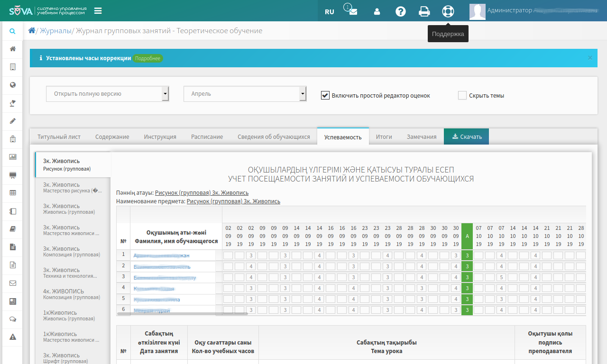Dismiss the correction hours notification
The width and height of the screenshot is (607, 364).
tap(590, 58)
